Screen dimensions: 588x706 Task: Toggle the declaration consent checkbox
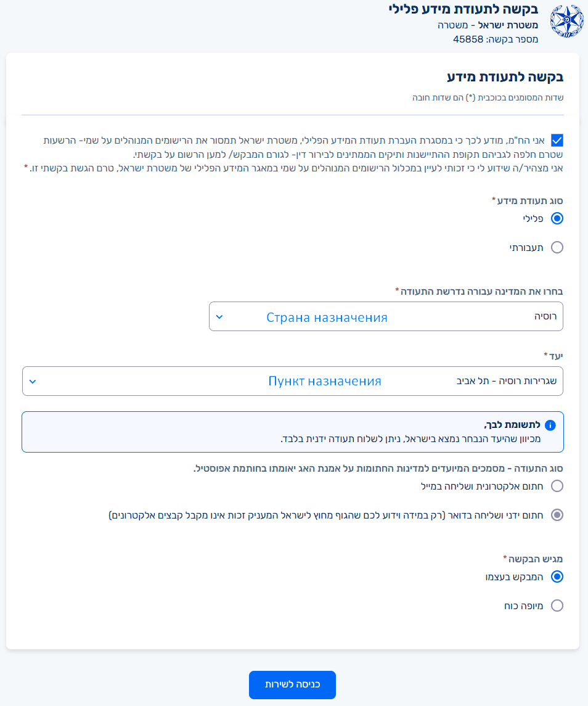[x=557, y=141]
